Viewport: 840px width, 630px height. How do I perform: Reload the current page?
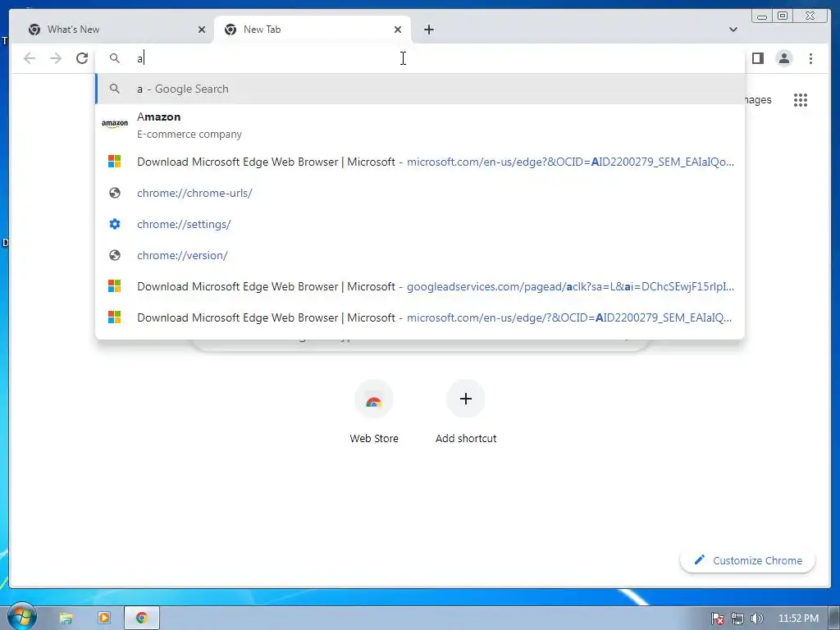(82, 58)
